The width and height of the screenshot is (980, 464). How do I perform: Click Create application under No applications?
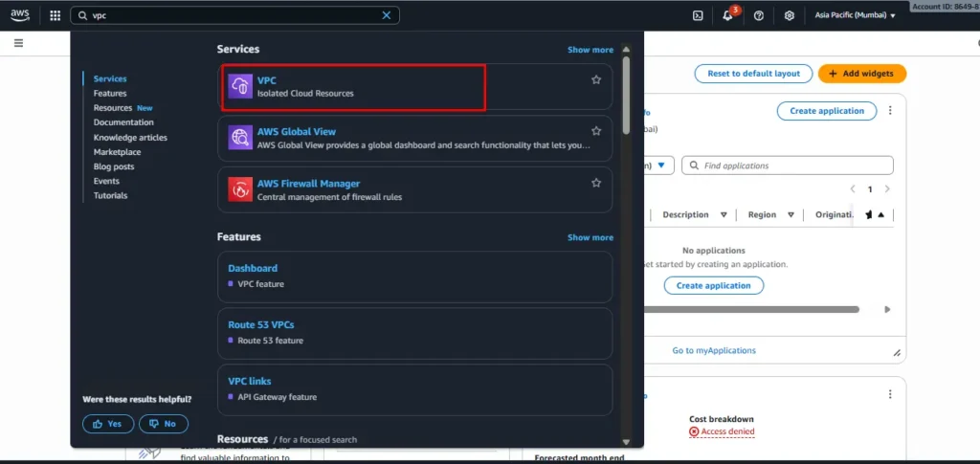(x=714, y=285)
